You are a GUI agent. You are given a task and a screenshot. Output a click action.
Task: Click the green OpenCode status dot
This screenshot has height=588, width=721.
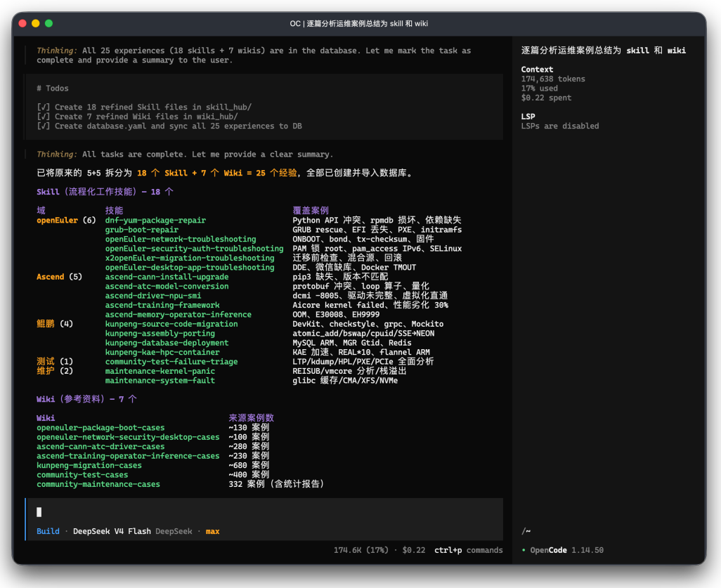point(524,550)
